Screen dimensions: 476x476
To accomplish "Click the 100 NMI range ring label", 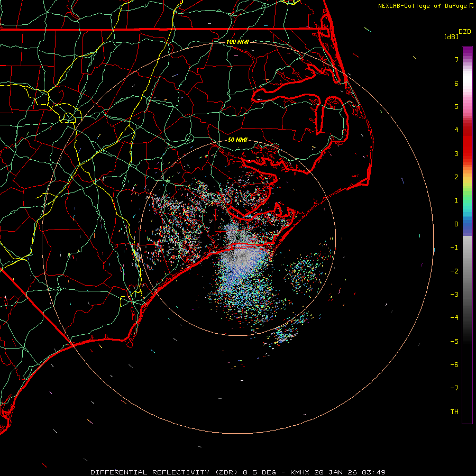I will [237, 42].
